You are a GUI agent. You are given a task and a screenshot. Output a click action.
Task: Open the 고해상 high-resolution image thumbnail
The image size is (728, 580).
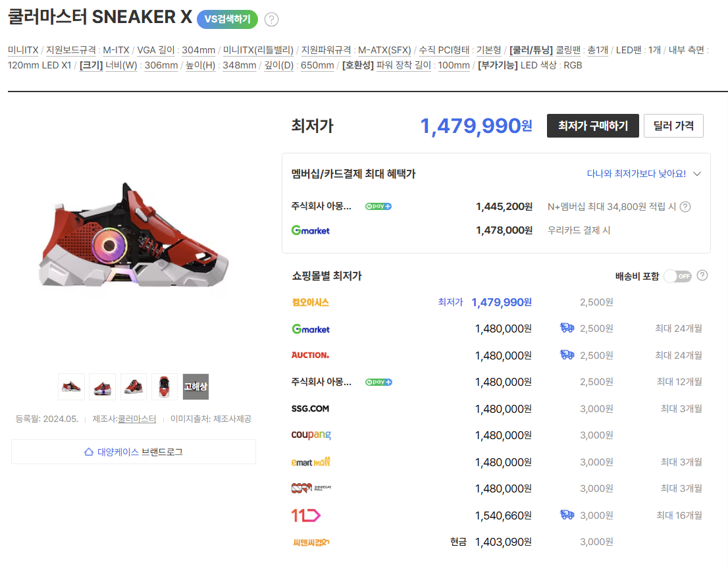tap(195, 386)
